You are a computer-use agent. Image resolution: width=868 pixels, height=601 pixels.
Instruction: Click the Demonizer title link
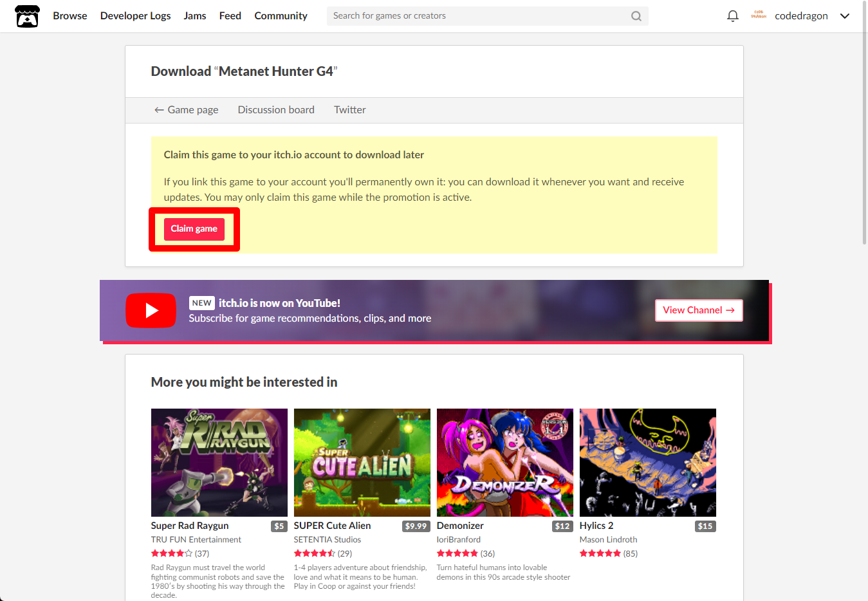[x=460, y=526]
